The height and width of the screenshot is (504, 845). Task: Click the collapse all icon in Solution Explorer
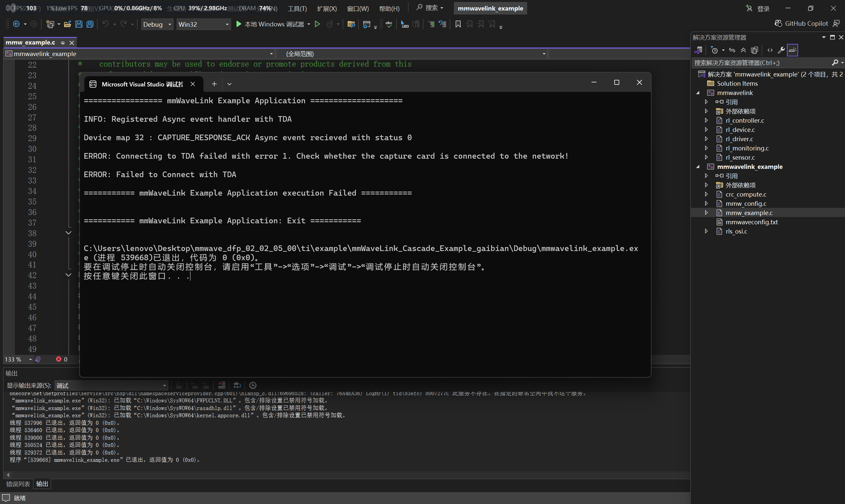tap(743, 50)
